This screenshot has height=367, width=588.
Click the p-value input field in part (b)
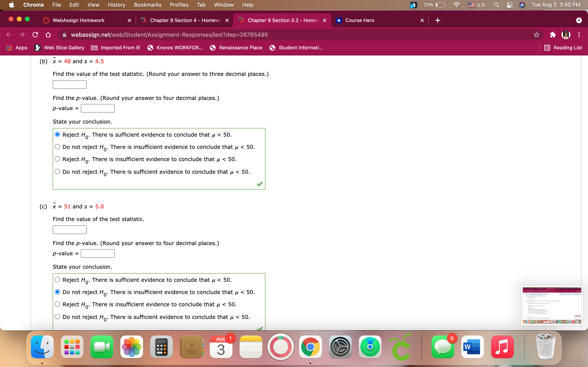click(x=97, y=108)
